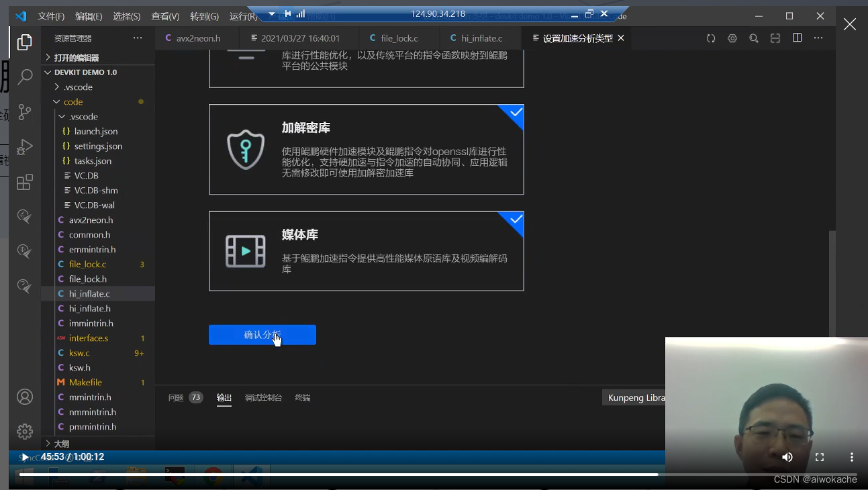The image size is (868, 490).
Task: Switch to the hi_inflate.c editor tab
Action: point(481,38)
